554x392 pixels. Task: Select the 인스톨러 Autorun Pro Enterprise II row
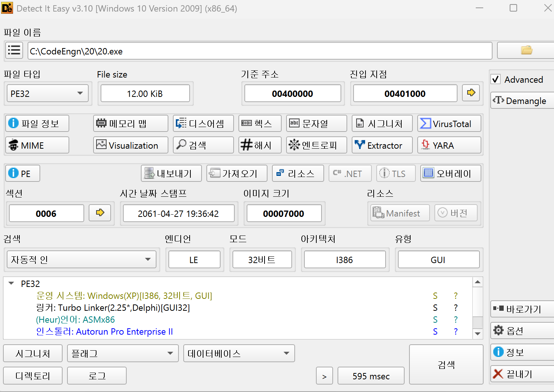[x=238, y=331]
